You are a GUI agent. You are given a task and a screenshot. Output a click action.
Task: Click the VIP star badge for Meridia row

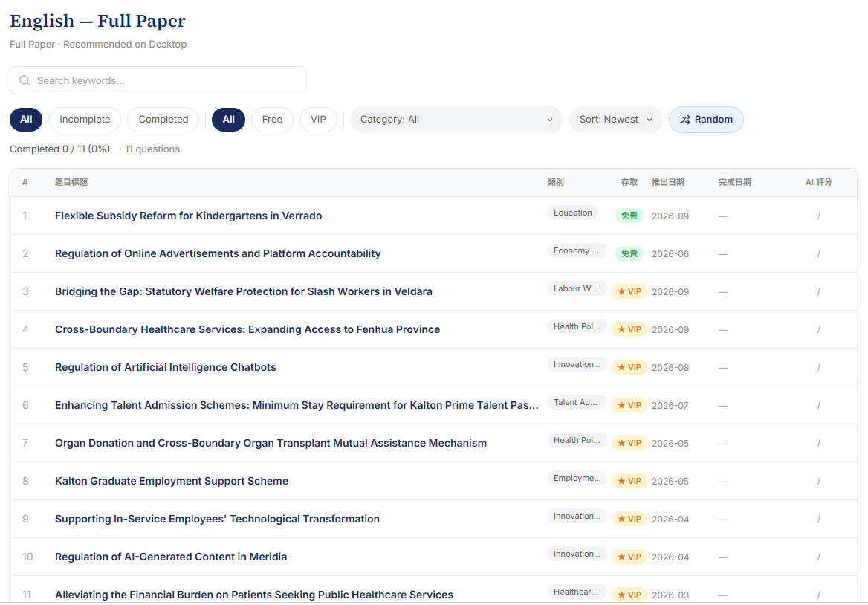[x=629, y=557]
